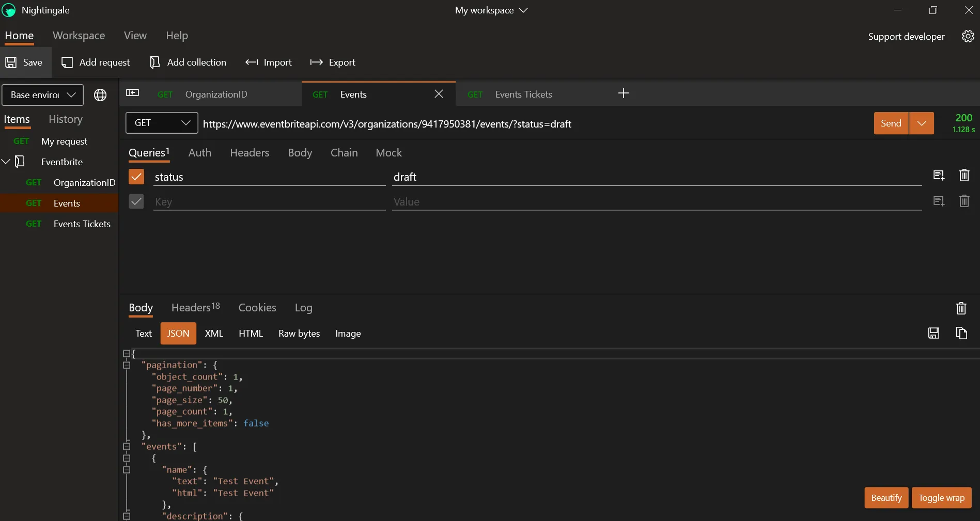The width and height of the screenshot is (980, 521).
Task: Clear the response with the trash icon
Action: tap(961, 308)
